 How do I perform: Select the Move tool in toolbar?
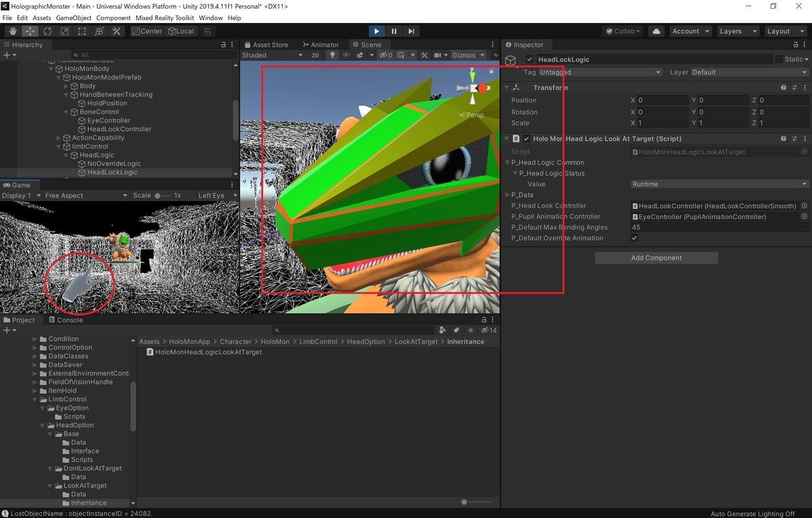pyautogui.click(x=30, y=31)
